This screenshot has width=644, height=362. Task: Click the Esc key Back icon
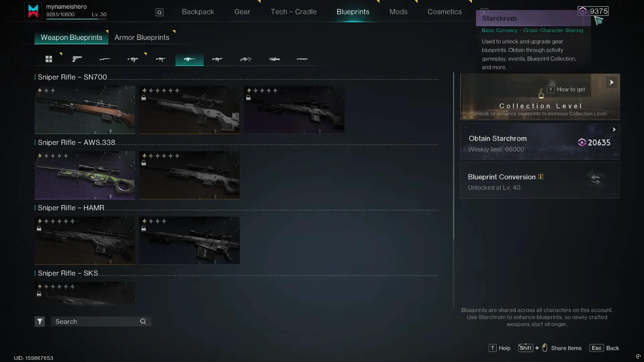(x=597, y=348)
